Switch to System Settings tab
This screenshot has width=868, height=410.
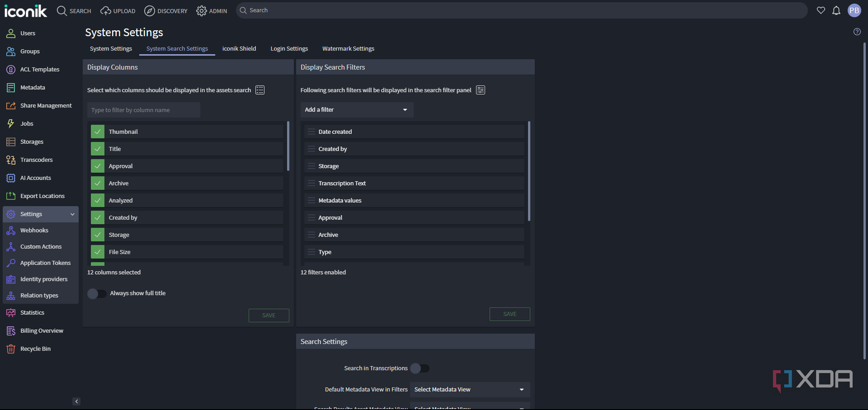click(111, 49)
